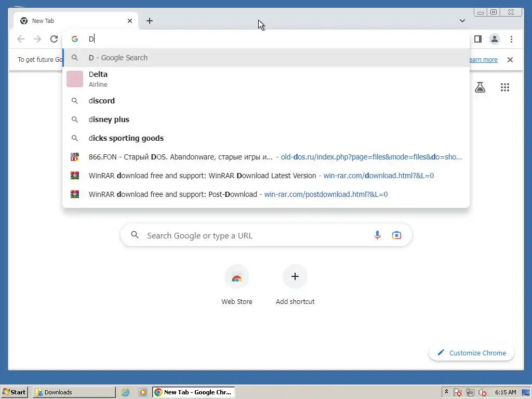Open Chrome's three-dot menu
The width and height of the screenshot is (532, 399).
(511, 39)
